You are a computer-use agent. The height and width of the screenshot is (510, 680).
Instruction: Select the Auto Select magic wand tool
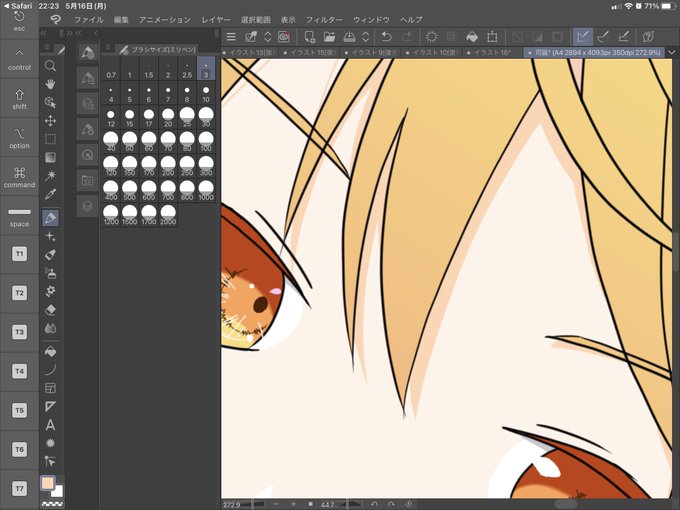click(x=50, y=175)
